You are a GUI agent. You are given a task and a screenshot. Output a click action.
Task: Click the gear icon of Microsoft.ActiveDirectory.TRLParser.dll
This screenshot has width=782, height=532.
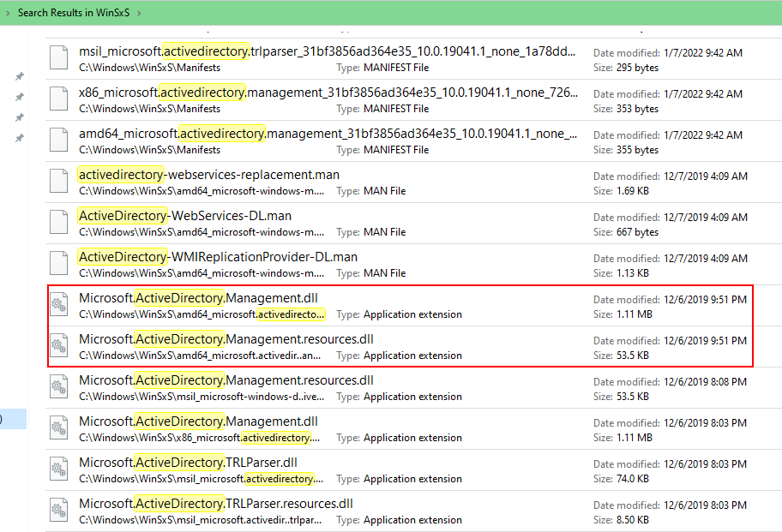(58, 470)
